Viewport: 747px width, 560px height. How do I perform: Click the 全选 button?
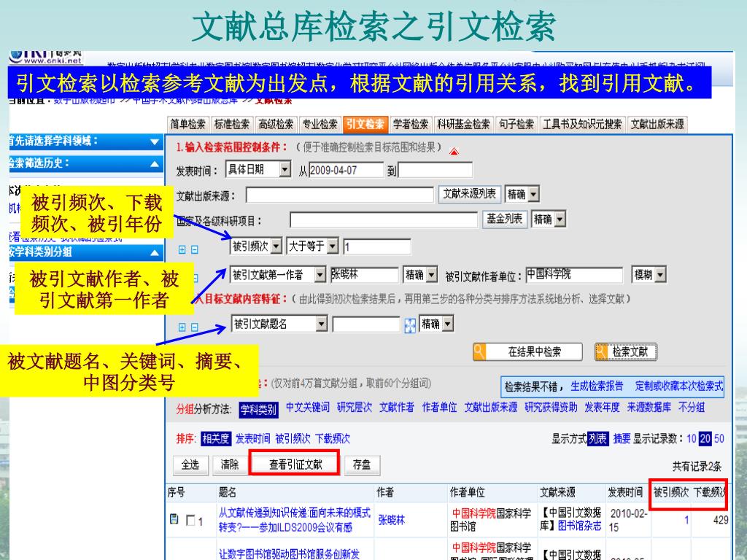190,464
